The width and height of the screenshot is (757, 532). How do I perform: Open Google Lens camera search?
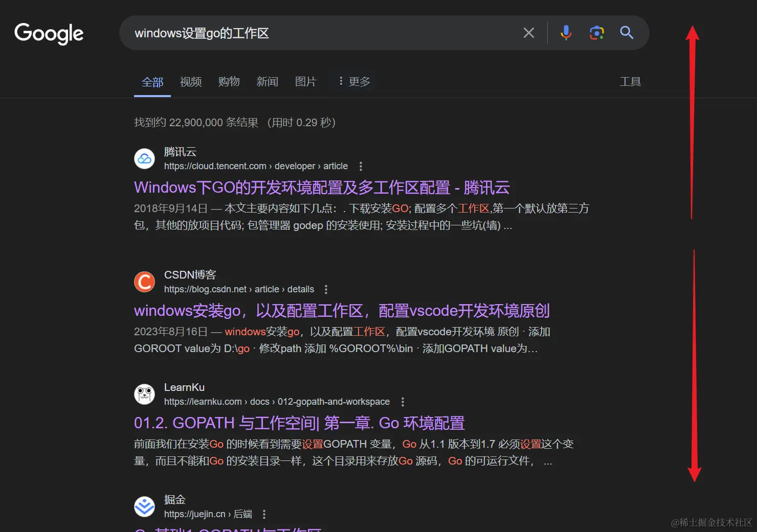(x=596, y=33)
